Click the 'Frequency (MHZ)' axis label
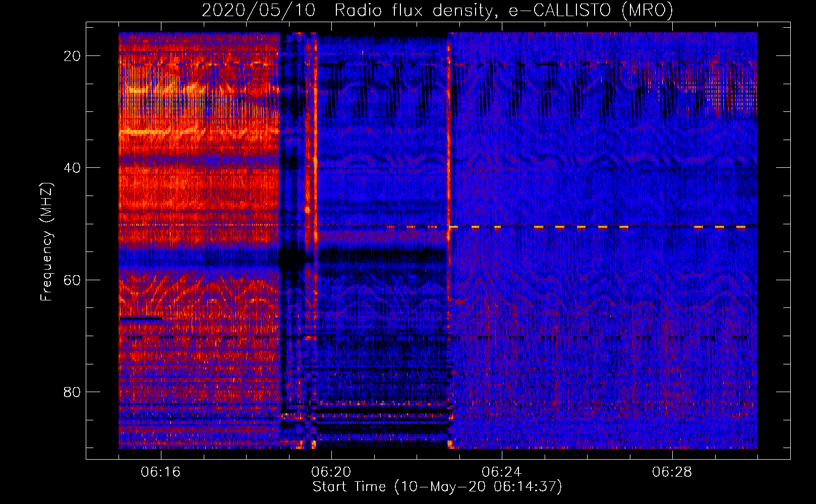 46,242
